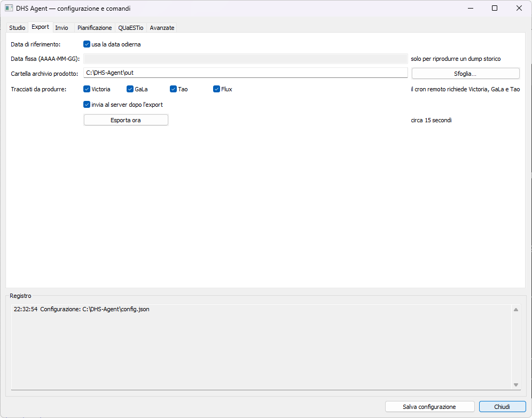This screenshot has height=418, width=532.
Task: Click the cron remoto requirement note
Action: point(466,89)
